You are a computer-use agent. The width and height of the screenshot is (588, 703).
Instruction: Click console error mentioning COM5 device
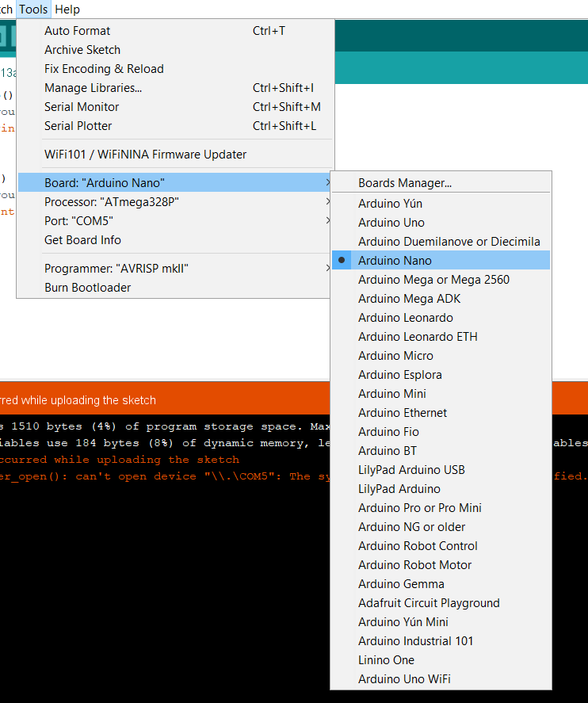(x=165, y=476)
